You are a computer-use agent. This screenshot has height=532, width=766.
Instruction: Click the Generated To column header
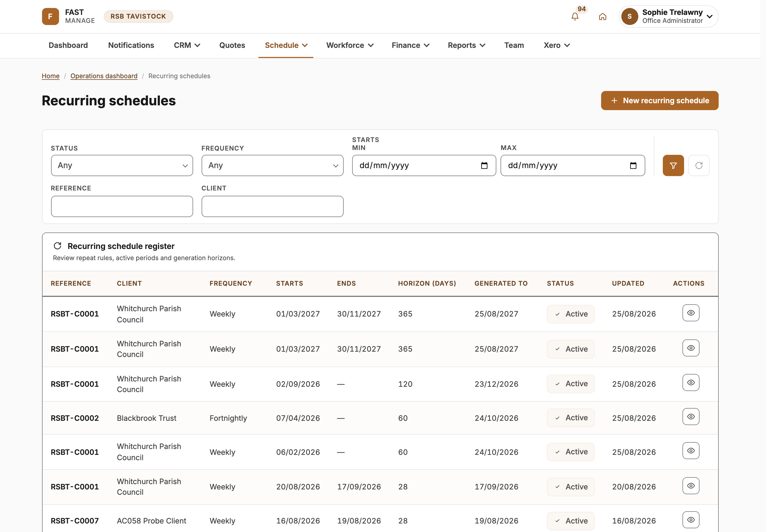pyautogui.click(x=501, y=283)
